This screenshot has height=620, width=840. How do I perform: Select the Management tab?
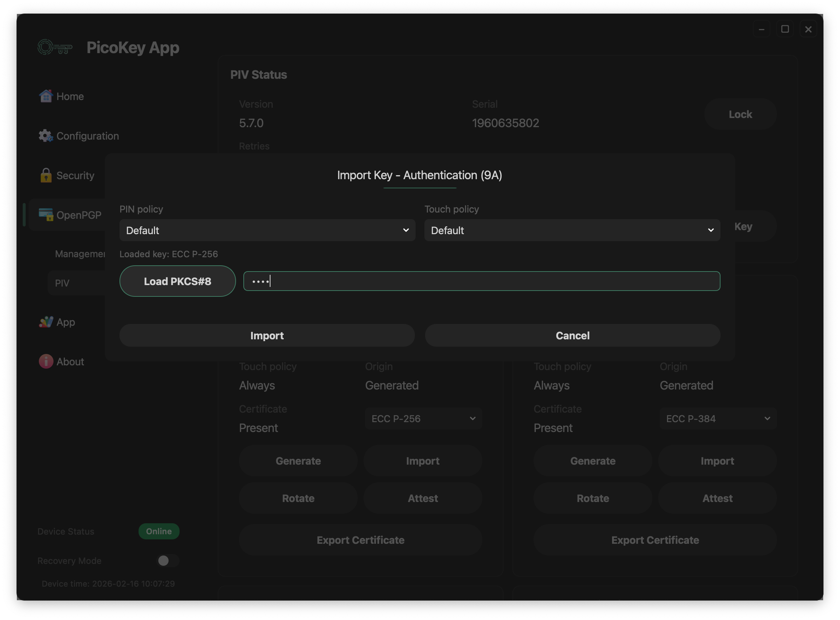[x=80, y=254]
